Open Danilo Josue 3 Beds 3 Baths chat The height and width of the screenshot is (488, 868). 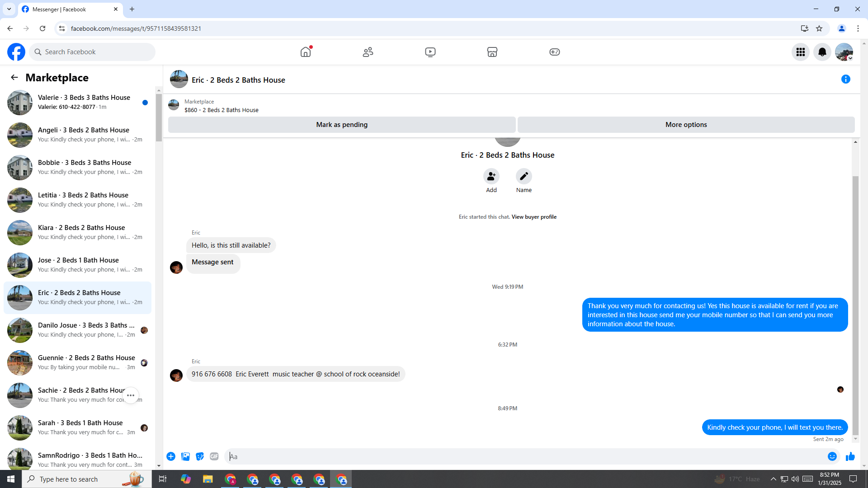78,330
